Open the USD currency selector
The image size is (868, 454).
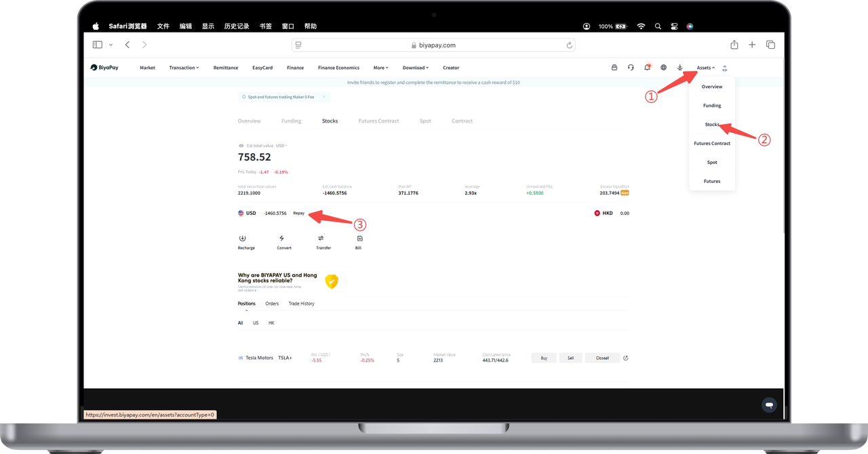281,146
